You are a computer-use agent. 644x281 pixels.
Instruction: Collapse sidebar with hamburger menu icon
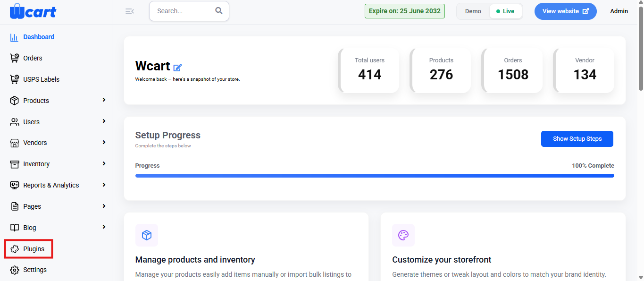coord(130,11)
